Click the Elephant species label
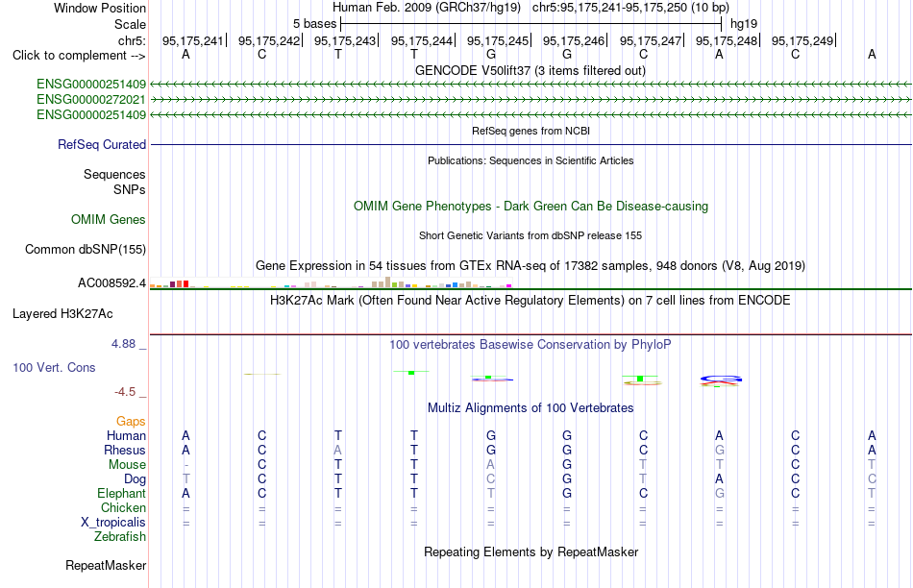This screenshot has width=913, height=588. (x=121, y=494)
